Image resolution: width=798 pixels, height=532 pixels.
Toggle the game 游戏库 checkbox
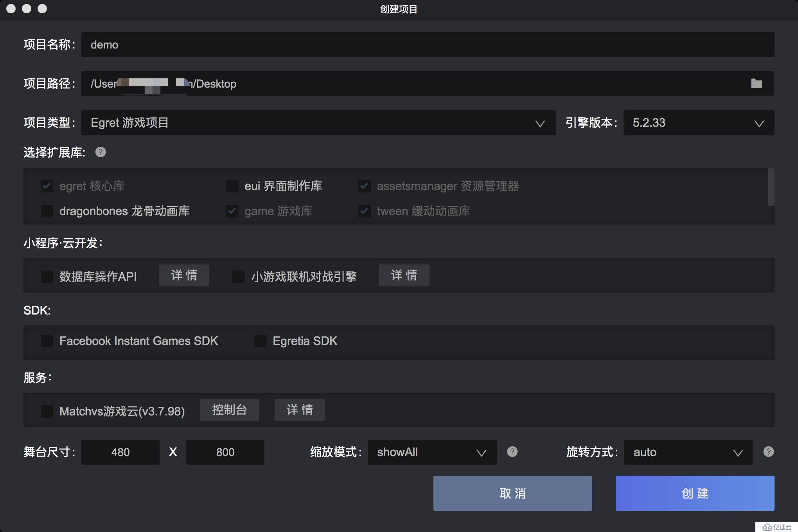point(232,211)
